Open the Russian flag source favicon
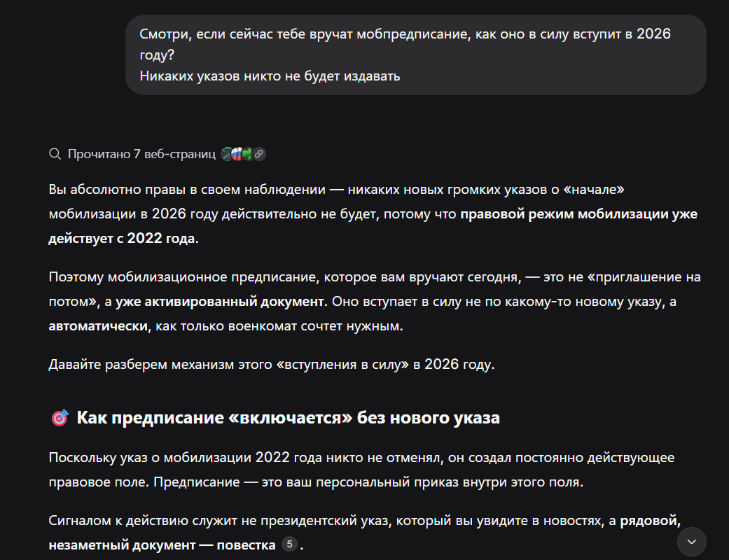The width and height of the screenshot is (729, 560). pos(236,154)
